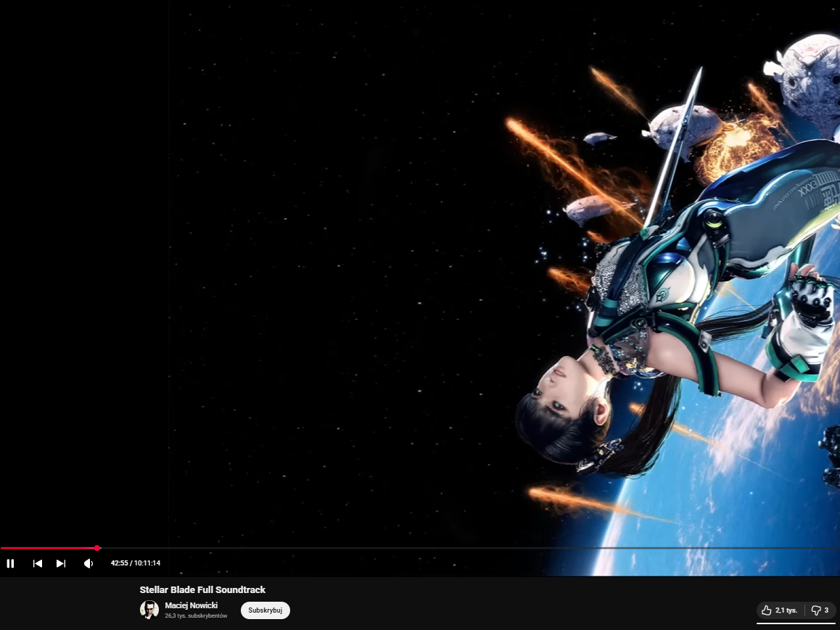Screen dimensions: 840x630
Task: Click the 42:55 / 10:11:14 time display
Action: 136,563
